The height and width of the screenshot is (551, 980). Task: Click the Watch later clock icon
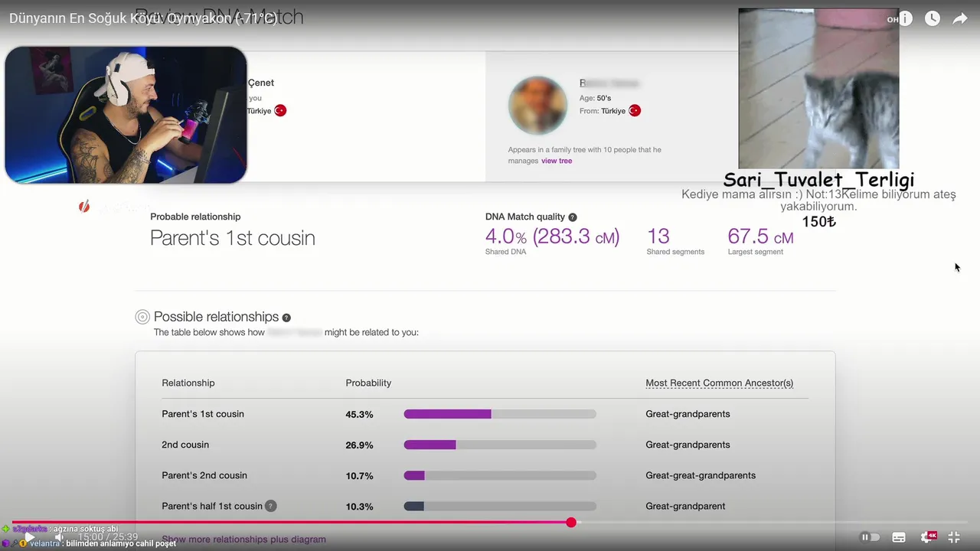tap(932, 18)
